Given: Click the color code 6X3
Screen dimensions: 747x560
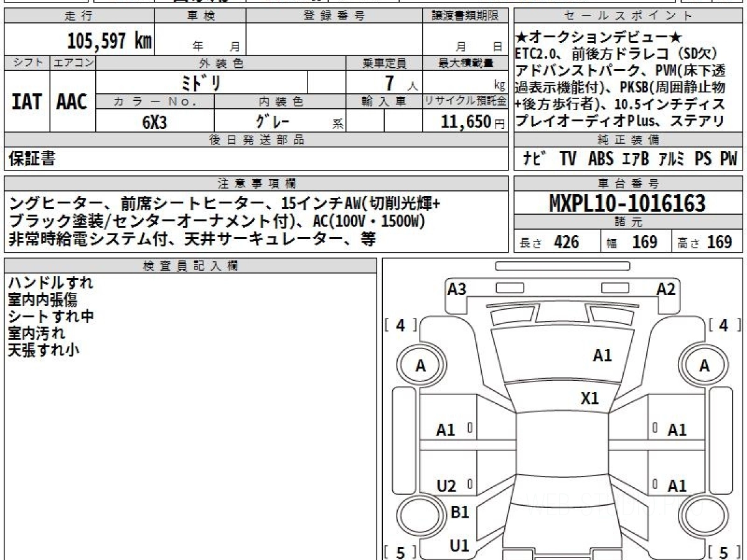Looking at the screenshot, I should click(155, 122).
